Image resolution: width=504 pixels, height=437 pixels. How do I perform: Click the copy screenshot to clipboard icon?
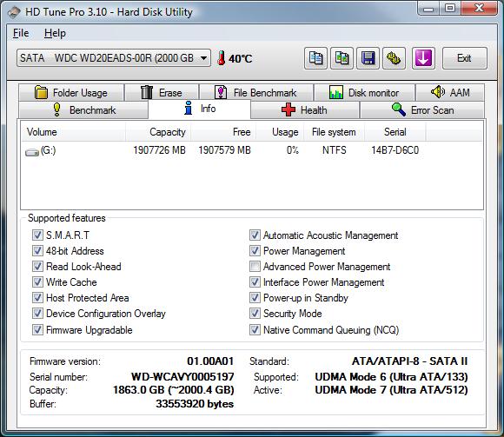point(342,58)
